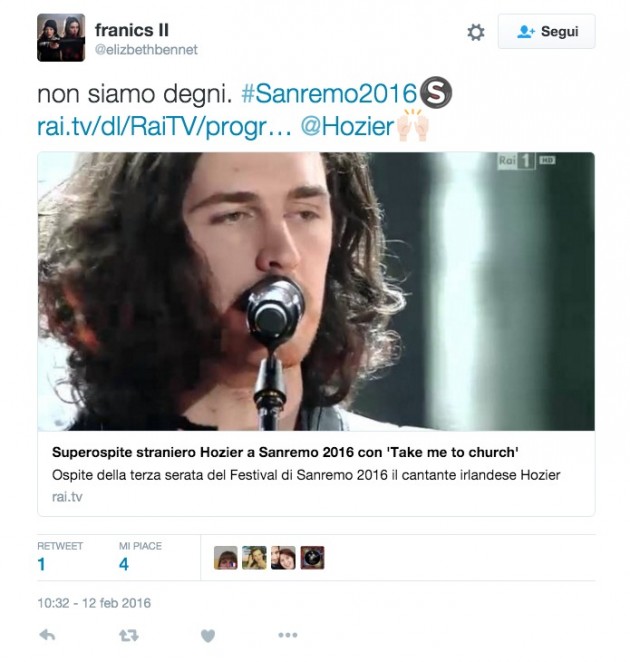Like the tweet with the heart icon
Viewport: 630px width, 662px height.
point(207,635)
